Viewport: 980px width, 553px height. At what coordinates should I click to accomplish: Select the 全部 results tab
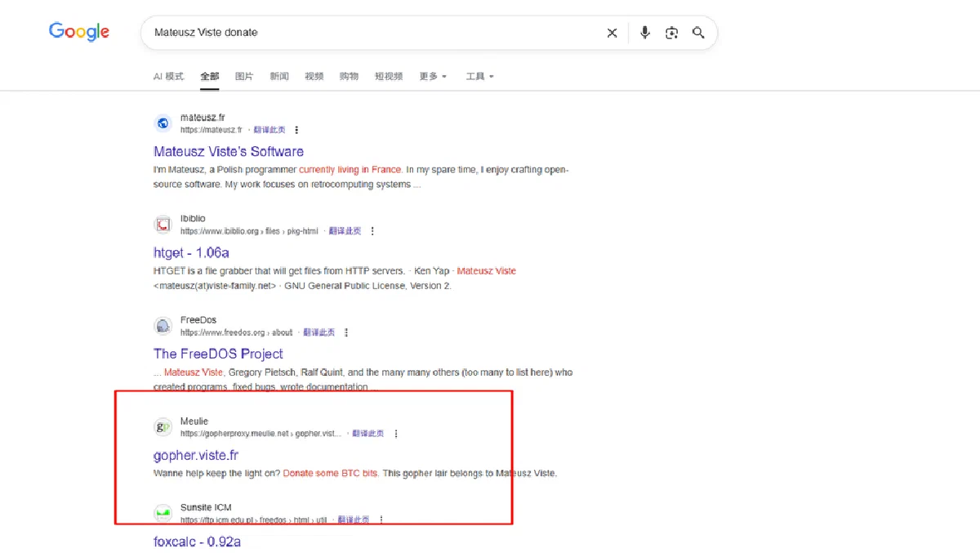[x=210, y=76]
